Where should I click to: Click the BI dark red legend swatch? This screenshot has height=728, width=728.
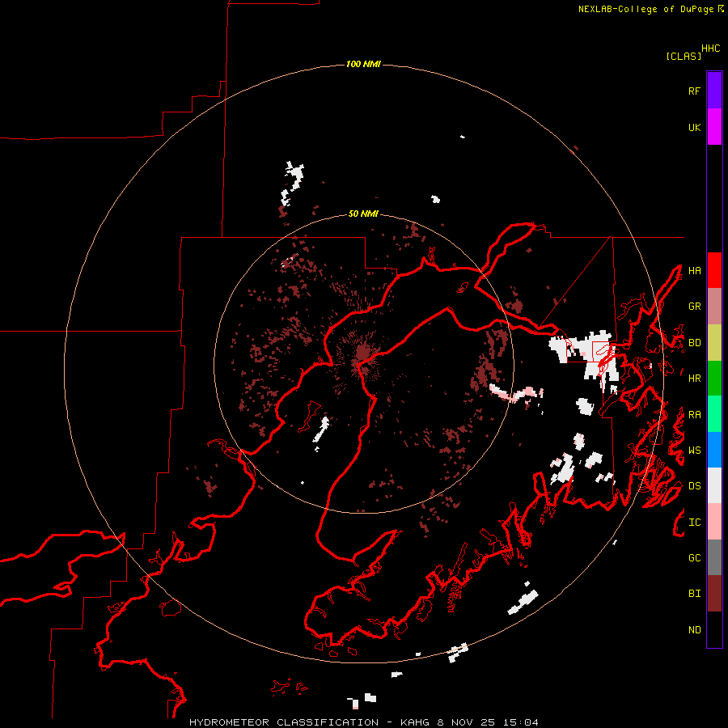tap(714, 594)
